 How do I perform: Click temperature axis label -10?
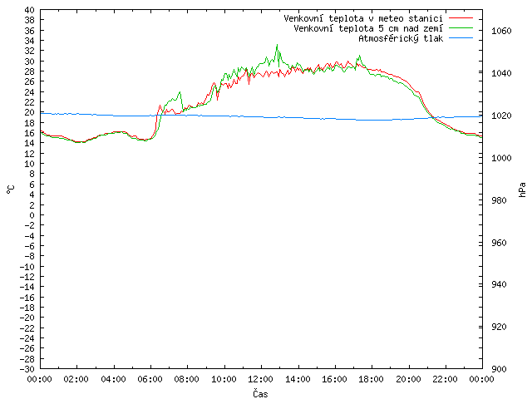(27, 267)
